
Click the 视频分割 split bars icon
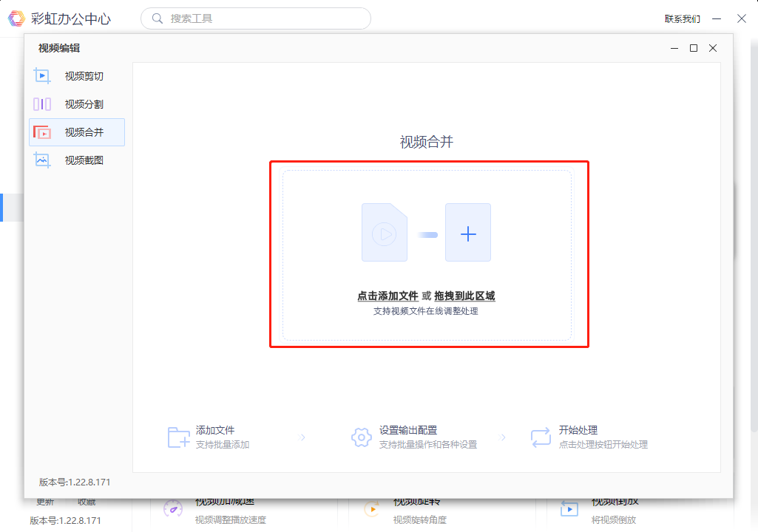[x=42, y=104]
